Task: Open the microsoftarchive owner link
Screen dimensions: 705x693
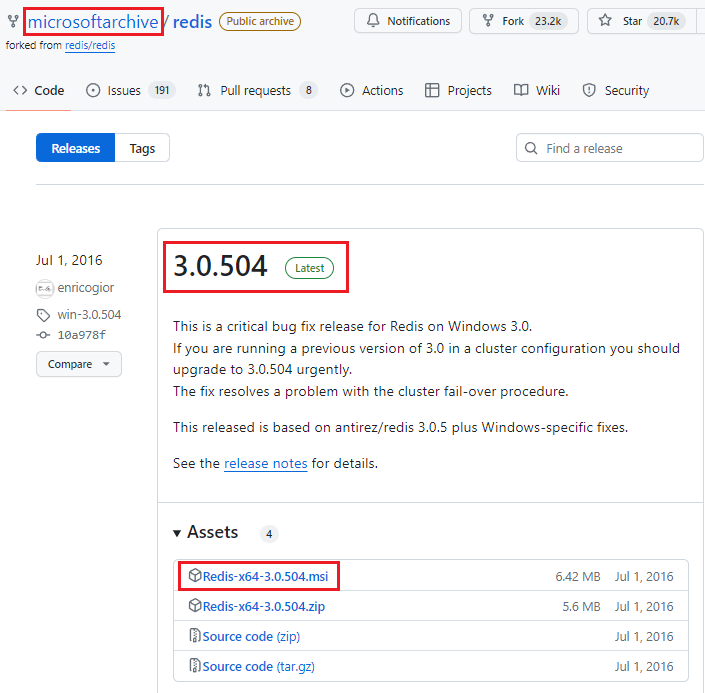Action: pyautogui.click(x=93, y=22)
